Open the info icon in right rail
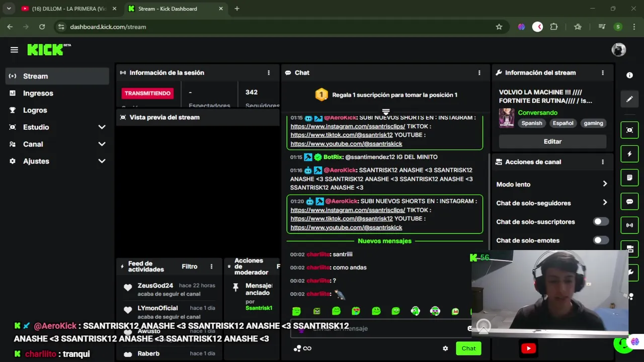Viewport: 644px width, 362px height. (629, 75)
